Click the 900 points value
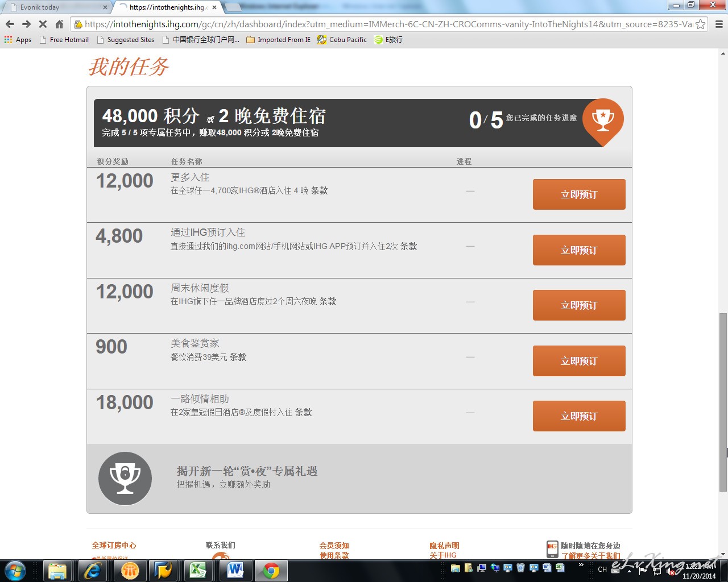Image resolution: width=728 pixels, height=582 pixels. click(x=111, y=347)
